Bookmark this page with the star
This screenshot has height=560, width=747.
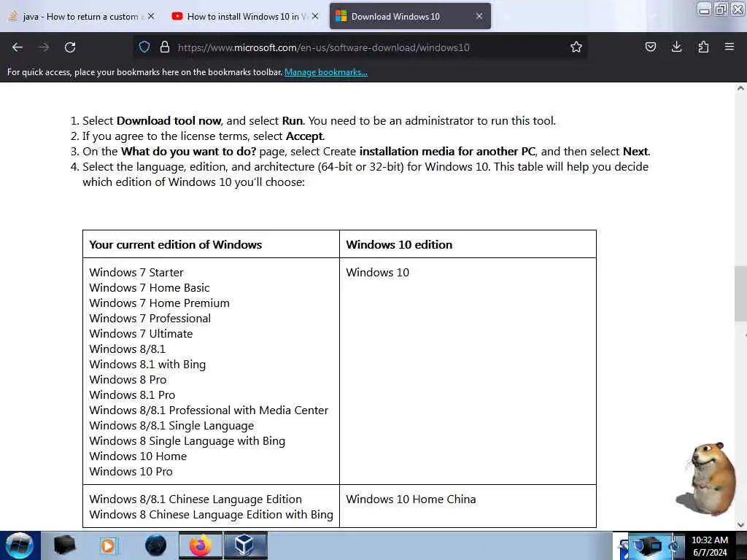pos(576,47)
